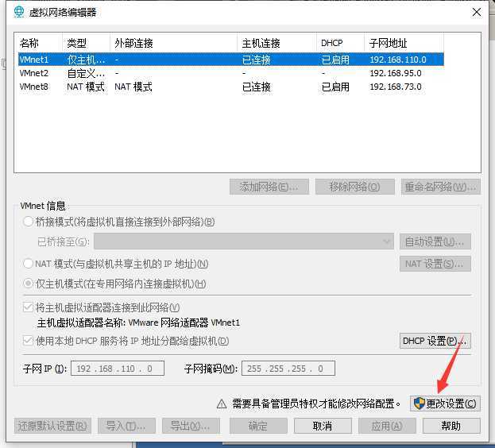495x448 pixels.
Task: Toggle 将主机虚拟适配器连接到此网络 checkbox
Action: (28, 307)
